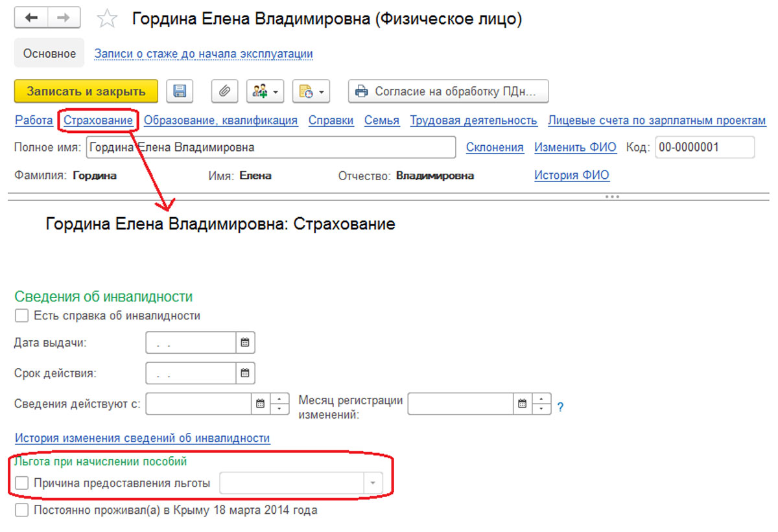
Task: Open calendar for Дата выдачи field
Action: [245, 343]
